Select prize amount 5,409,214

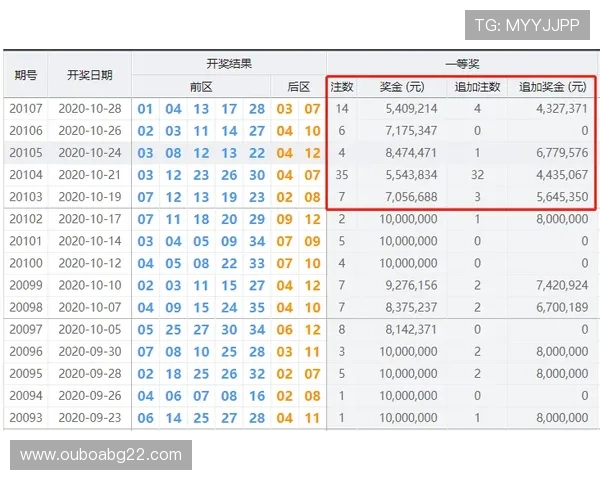[411, 109]
